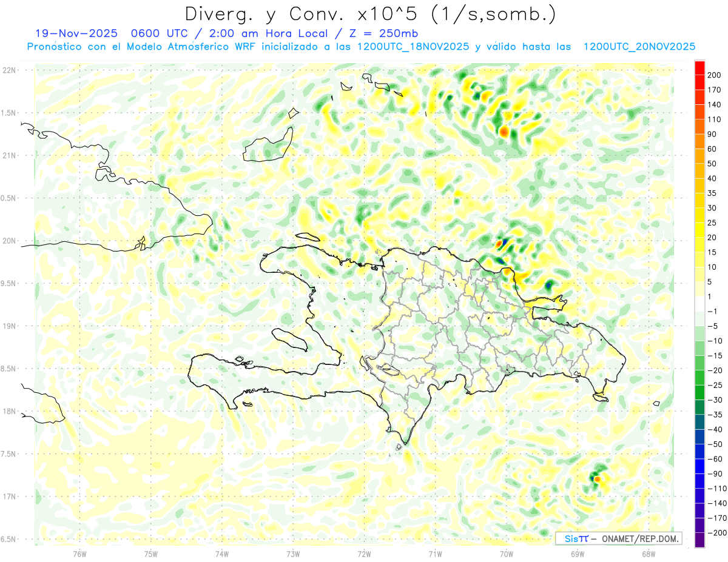Click the '22N' latitude label
This screenshot has width=728, height=562.
pyautogui.click(x=9, y=70)
